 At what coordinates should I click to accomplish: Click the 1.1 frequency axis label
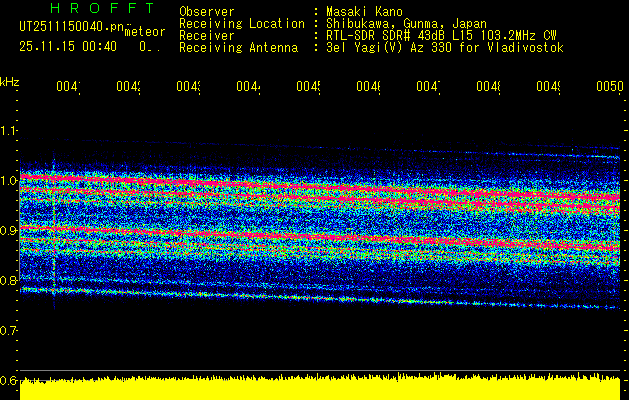[9, 131]
